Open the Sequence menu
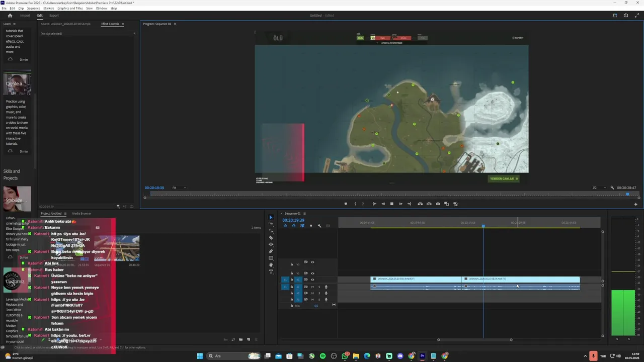 coord(33,8)
